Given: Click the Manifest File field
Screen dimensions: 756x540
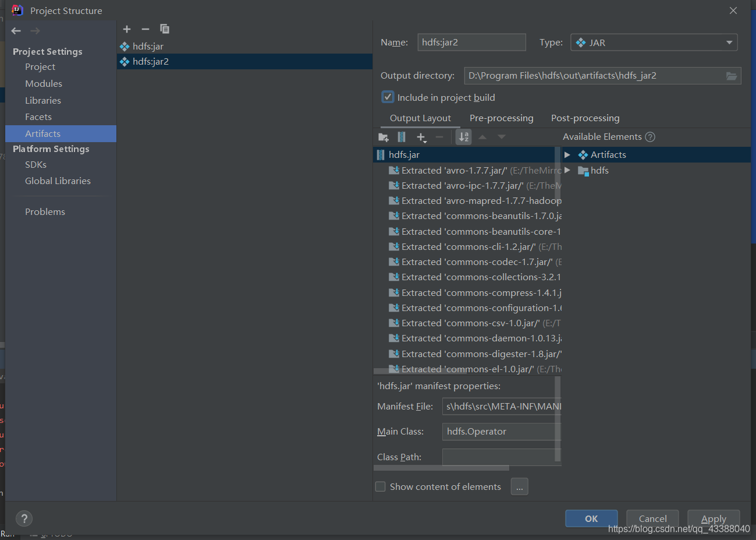Looking at the screenshot, I should 502,407.
